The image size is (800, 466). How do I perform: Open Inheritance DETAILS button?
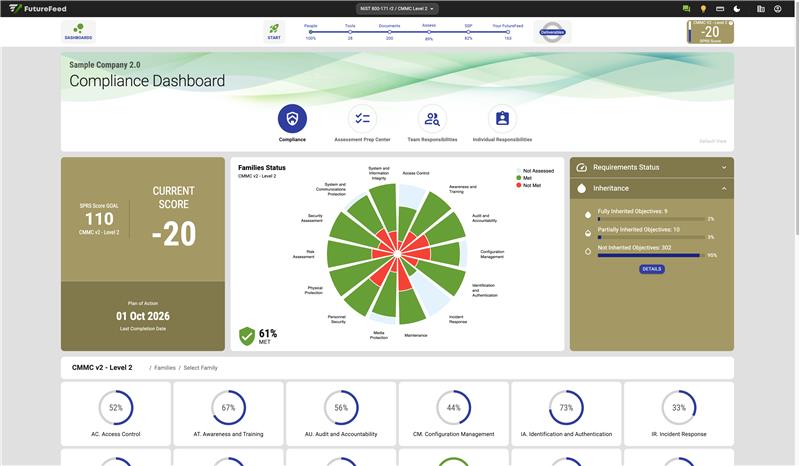click(x=652, y=269)
